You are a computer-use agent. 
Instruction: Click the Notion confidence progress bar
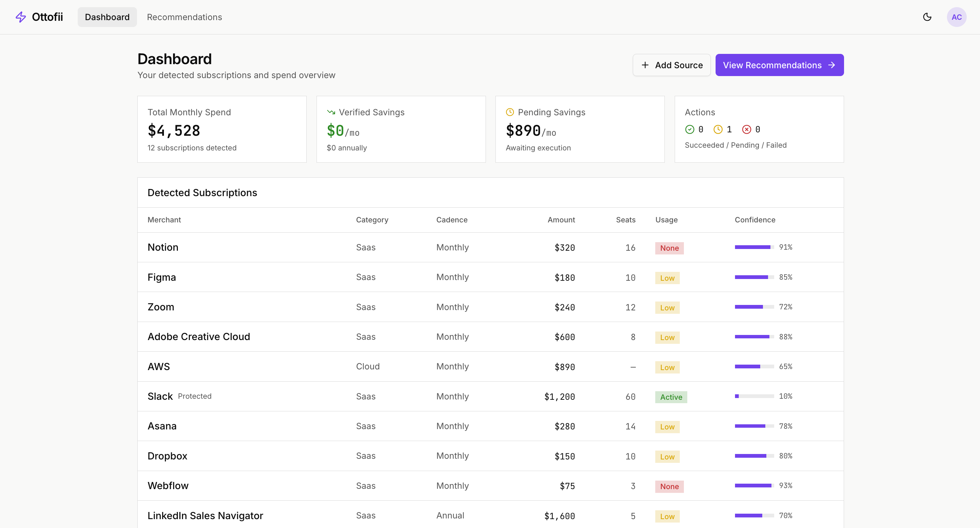coord(754,247)
